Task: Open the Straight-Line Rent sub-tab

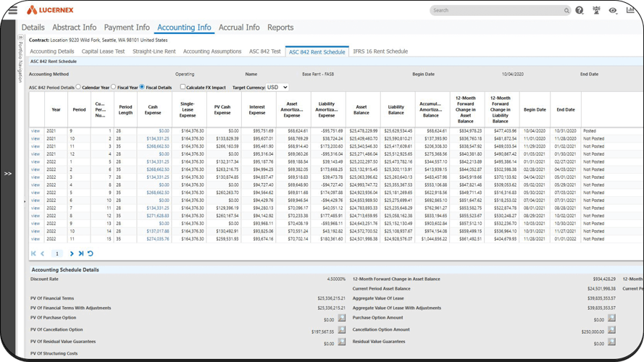Action: [x=154, y=51]
